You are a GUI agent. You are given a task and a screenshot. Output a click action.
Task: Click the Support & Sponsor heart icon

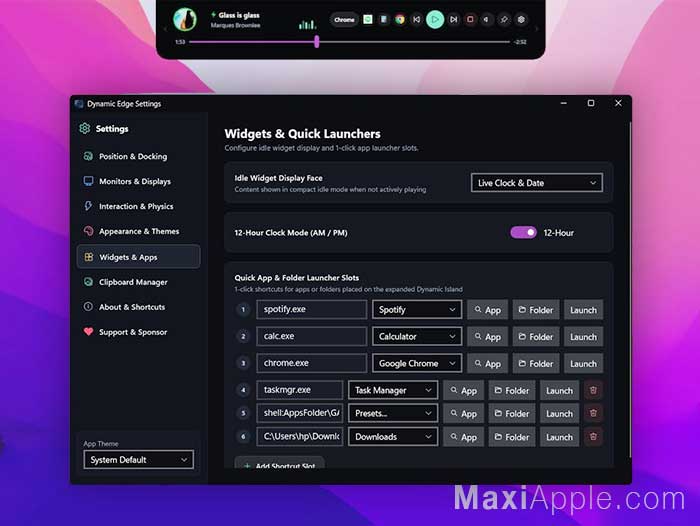tap(88, 332)
